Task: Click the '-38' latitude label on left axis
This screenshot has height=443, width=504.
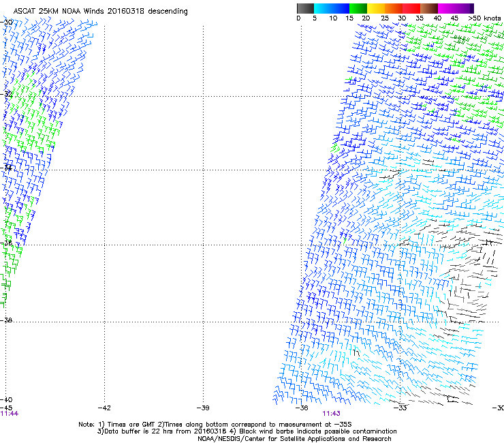Action: click(6, 320)
